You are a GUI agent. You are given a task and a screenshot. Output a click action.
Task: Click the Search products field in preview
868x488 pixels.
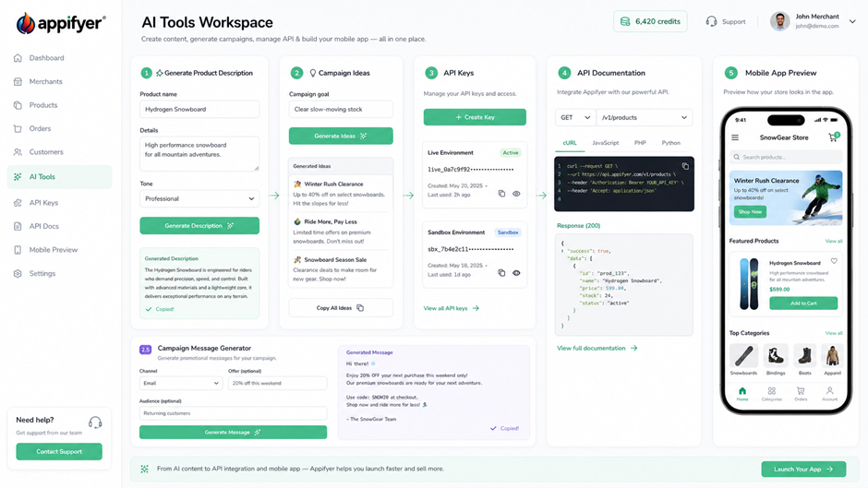786,157
